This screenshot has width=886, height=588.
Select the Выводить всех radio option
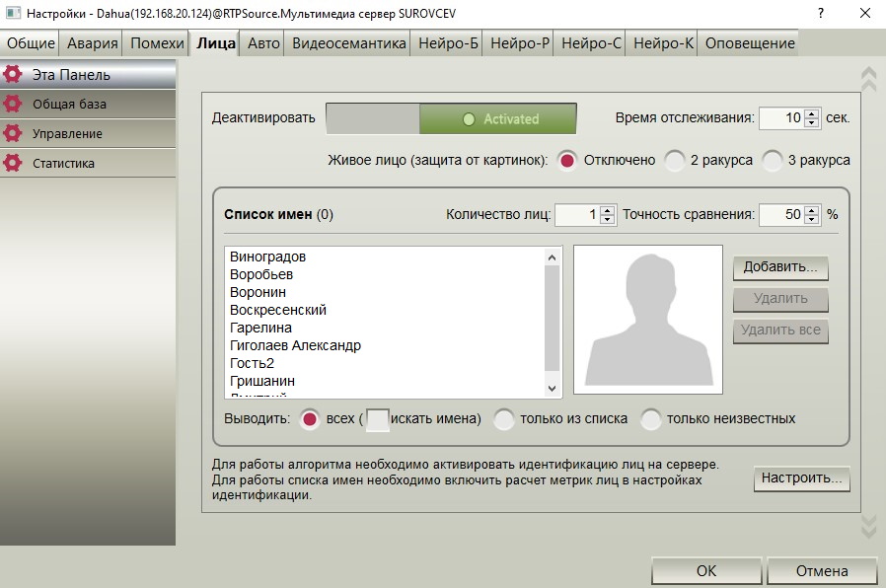[309, 419]
